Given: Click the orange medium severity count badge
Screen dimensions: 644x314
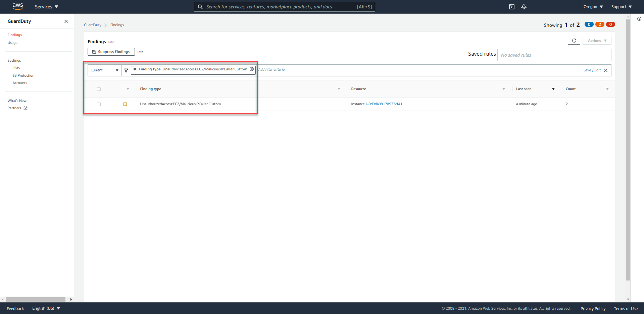Looking at the screenshot, I should tap(600, 24).
